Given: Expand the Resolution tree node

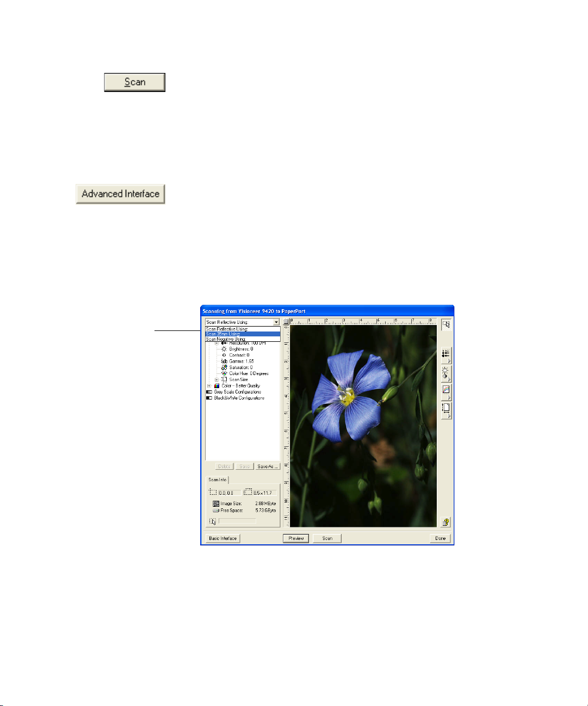Looking at the screenshot, I should (216, 343).
